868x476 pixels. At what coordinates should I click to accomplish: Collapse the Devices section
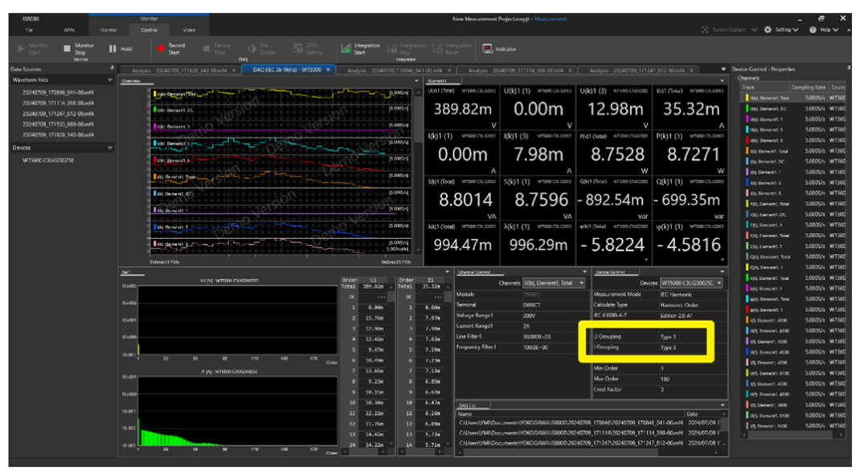tap(109, 148)
